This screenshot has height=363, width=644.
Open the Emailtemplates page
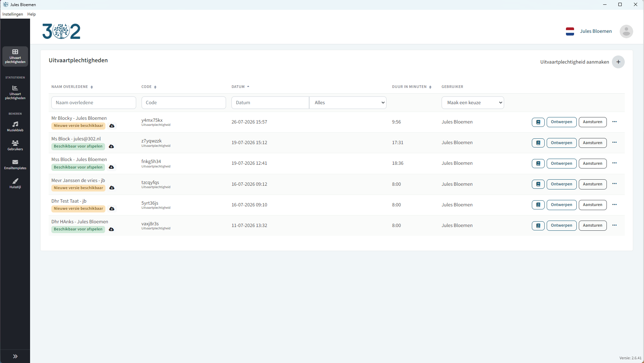coord(15,164)
